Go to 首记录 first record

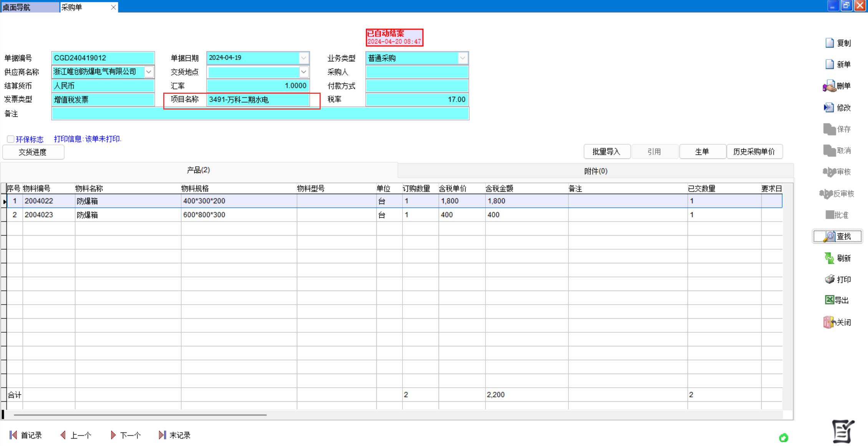tap(25, 435)
